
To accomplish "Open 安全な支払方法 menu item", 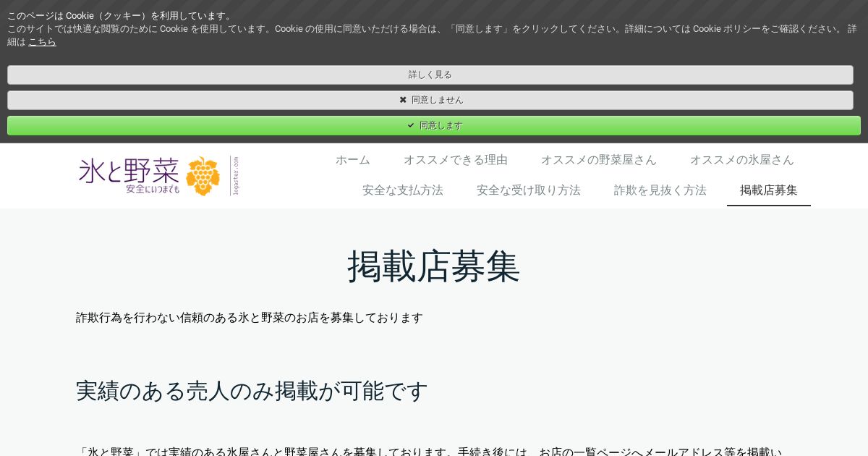I will click(402, 190).
